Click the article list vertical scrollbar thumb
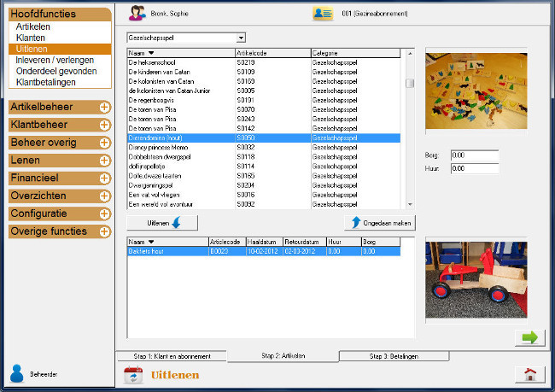Image resolution: width=555 pixels, height=392 pixels. (x=410, y=83)
